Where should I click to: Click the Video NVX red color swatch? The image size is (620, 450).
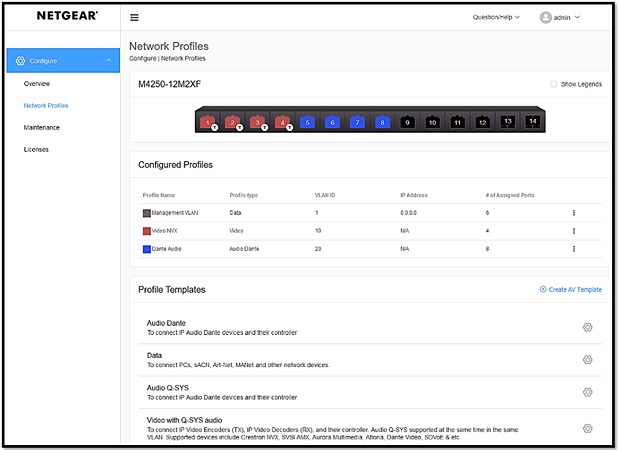point(147,231)
